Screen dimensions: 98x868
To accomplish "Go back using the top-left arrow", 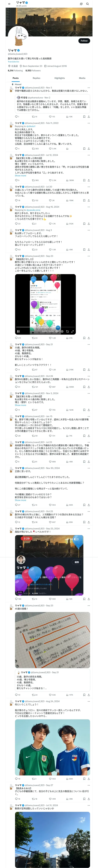I will 9,4.
